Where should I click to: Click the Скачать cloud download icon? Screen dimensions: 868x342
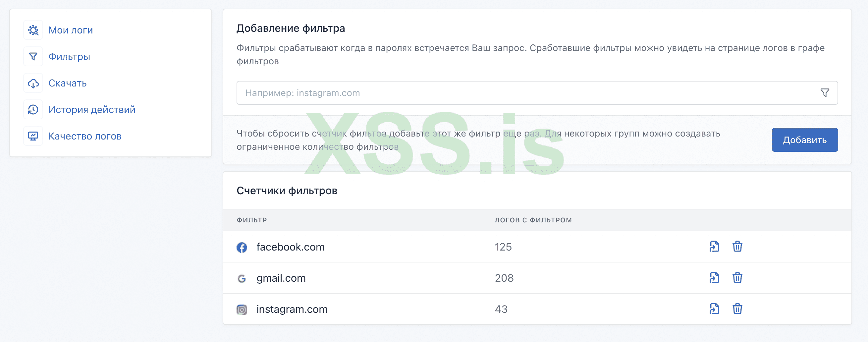[x=33, y=83]
